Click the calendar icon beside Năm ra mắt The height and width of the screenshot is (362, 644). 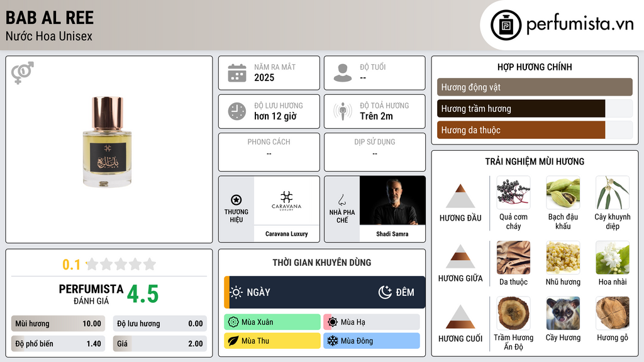237,73
